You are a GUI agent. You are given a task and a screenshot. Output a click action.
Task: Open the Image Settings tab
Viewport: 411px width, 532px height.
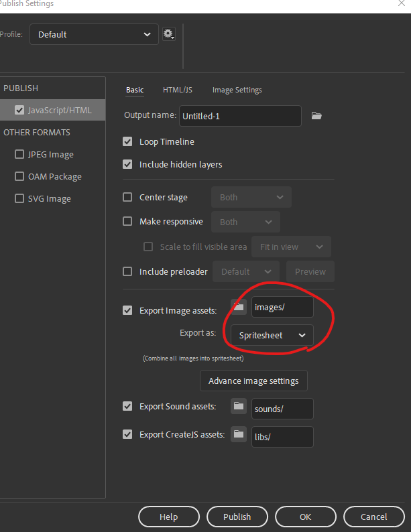point(237,90)
